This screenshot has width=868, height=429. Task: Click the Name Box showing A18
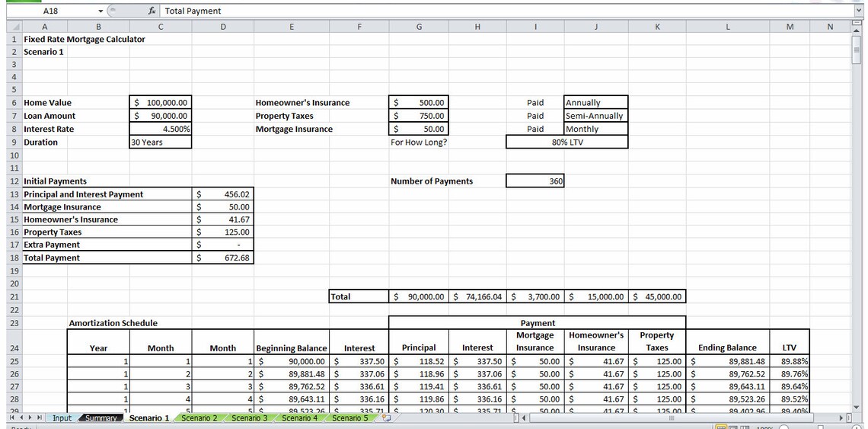pos(51,11)
